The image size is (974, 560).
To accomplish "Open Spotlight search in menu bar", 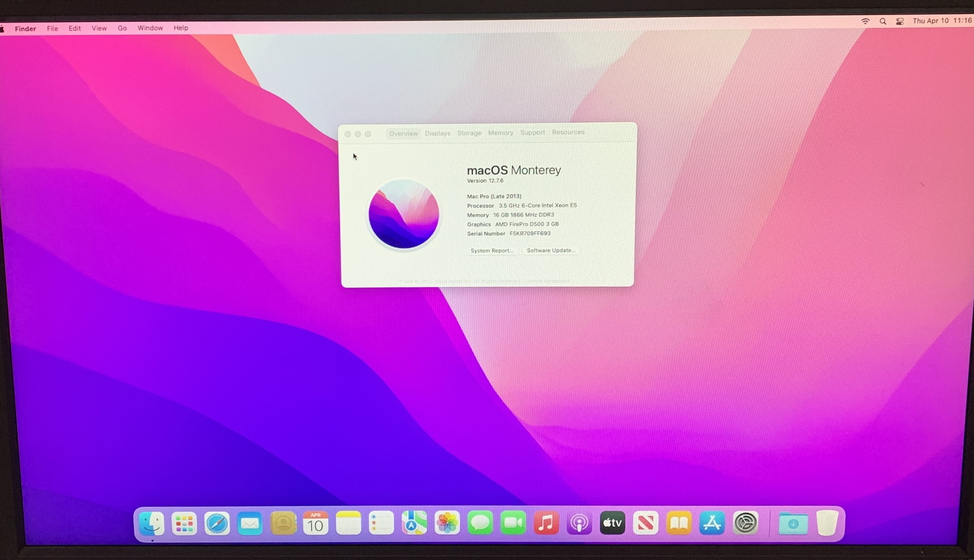I will pyautogui.click(x=883, y=21).
